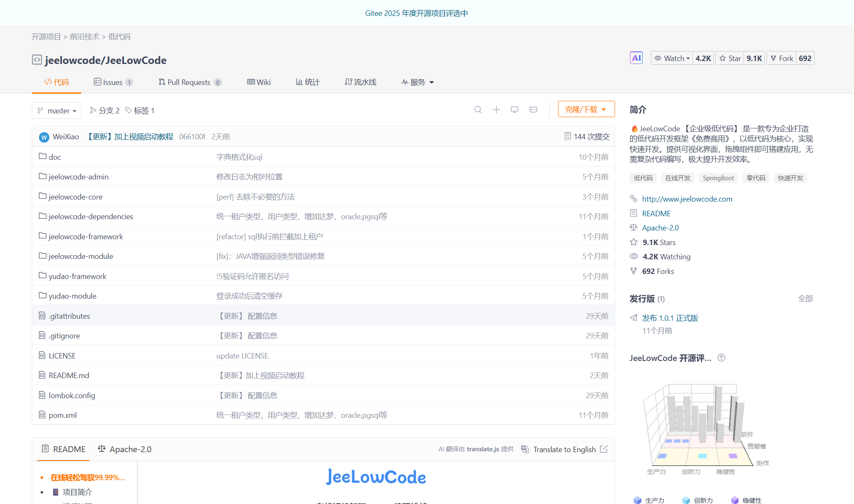The height and width of the screenshot is (504, 854).
Task: Expand the 服务 menu dropdown
Action: coord(417,82)
